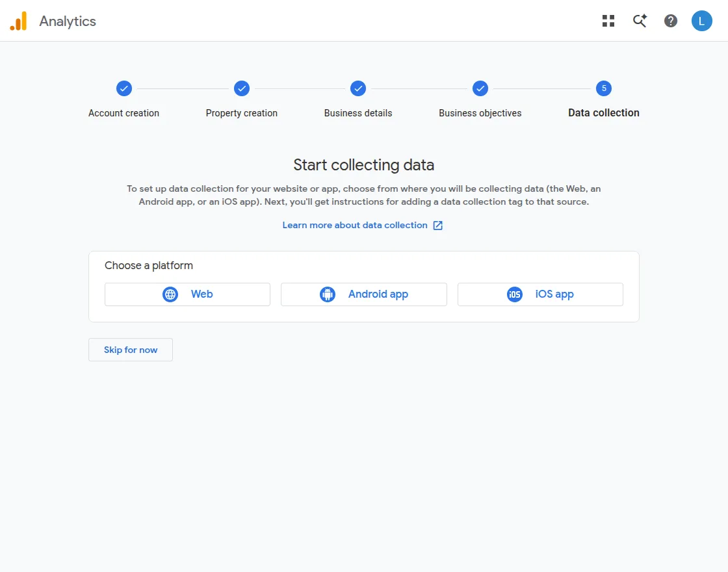Go to the Property creation step checkmark
The width and height of the screenshot is (728, 572).
[241, 88]
